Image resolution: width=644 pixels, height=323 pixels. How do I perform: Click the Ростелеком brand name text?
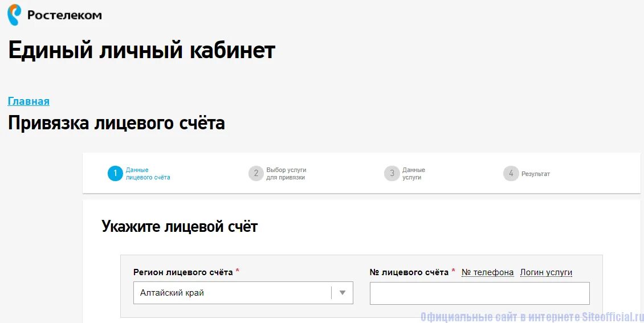[x=64, y=15]
